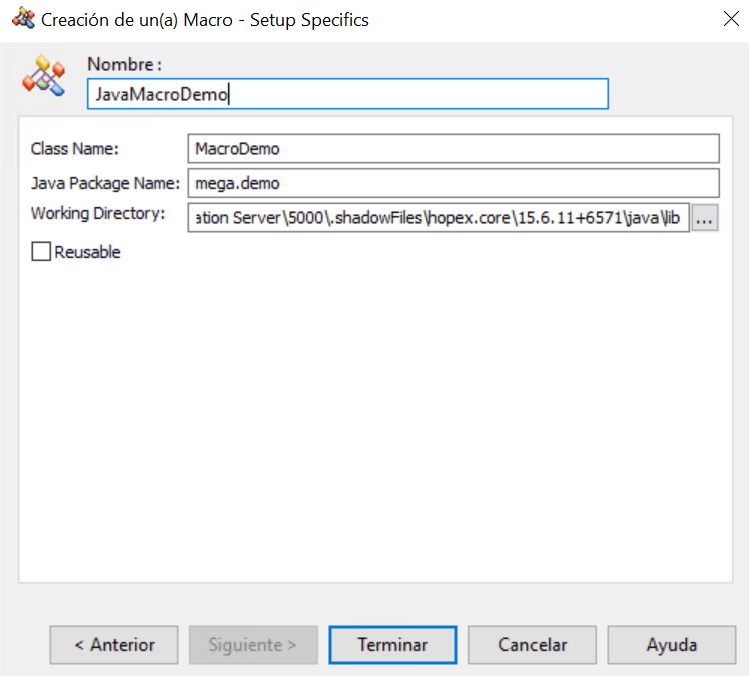Viewport: 749px width, 676px height.
Task: Click the Working Directory path field
Action: (439, 218)
